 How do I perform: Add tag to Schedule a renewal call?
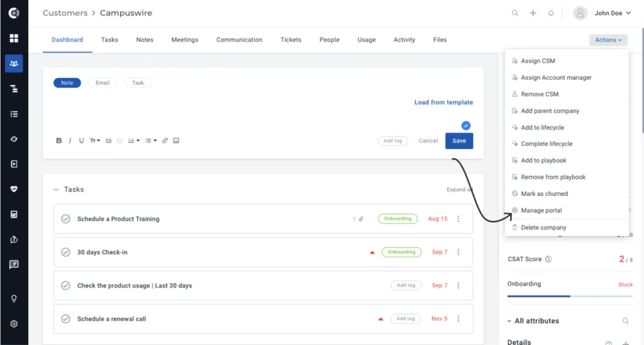coord(406,319)
